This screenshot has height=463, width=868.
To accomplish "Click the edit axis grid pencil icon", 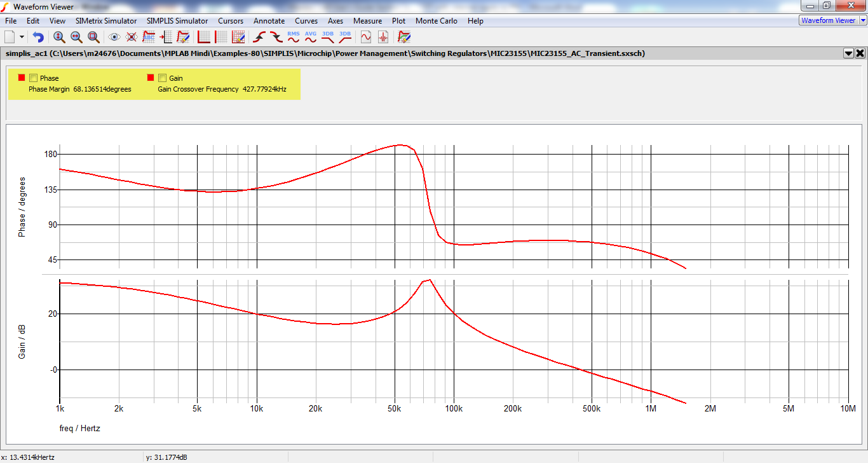I will 238,37.
